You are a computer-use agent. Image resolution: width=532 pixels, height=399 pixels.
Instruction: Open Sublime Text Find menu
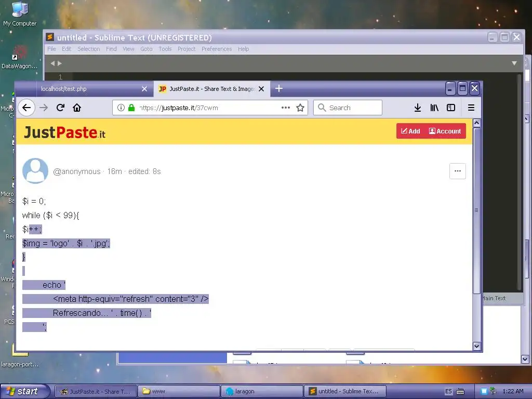coord(111,49)
